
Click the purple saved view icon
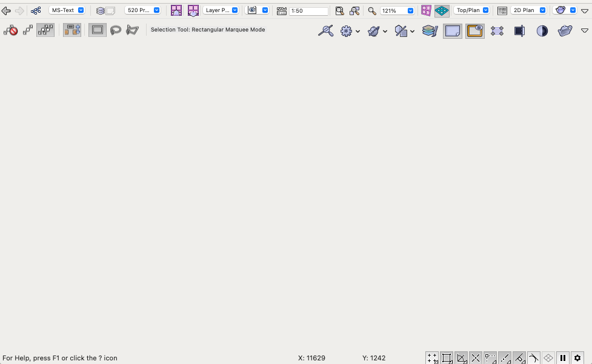coord(176,10)
